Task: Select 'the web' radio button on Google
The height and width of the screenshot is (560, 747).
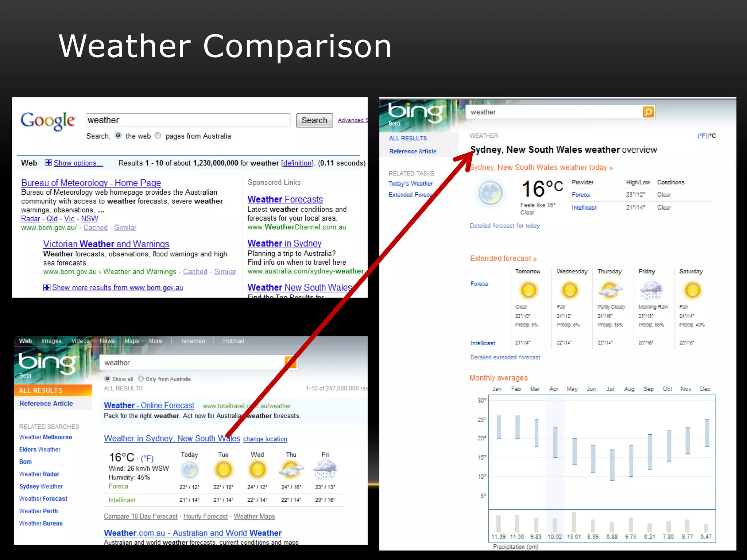Action: pos(118,136)
